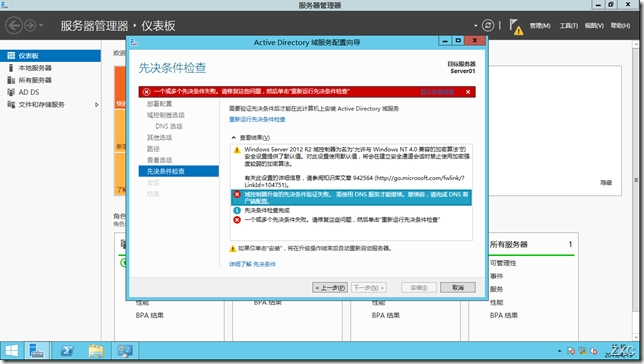The width and height of the screenshot is (644, 364).
Task: Click the 详细了解 先决条件 link
Action: [252, 264]
